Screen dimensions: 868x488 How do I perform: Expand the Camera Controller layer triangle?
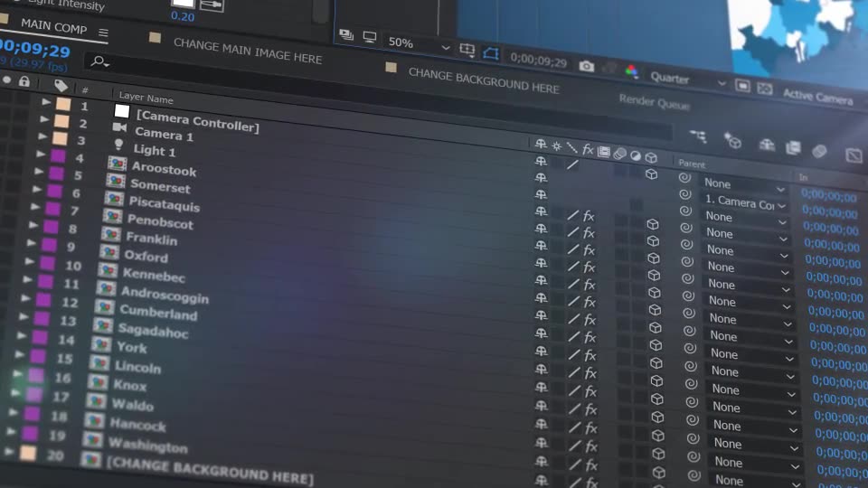coord(46,102)
